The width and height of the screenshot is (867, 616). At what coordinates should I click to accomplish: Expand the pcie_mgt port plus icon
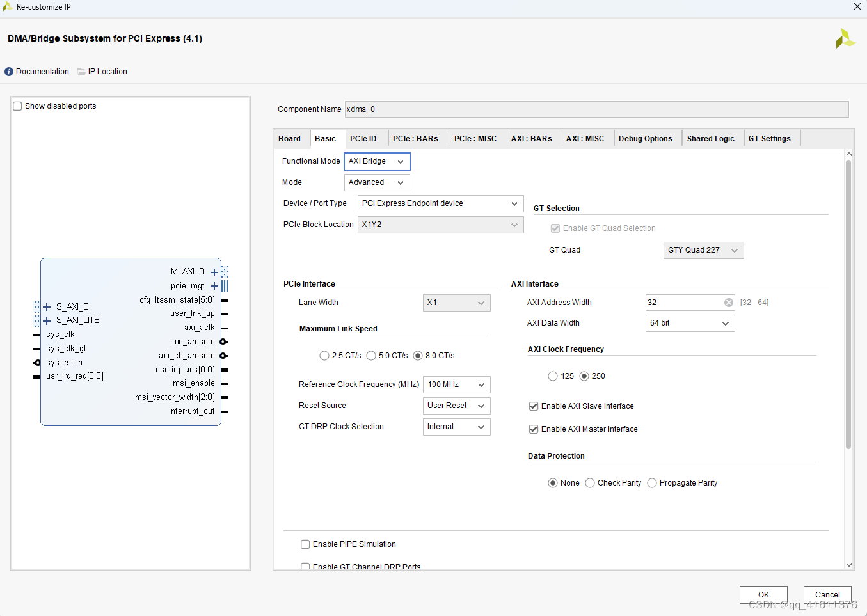(x=214, y=286)
